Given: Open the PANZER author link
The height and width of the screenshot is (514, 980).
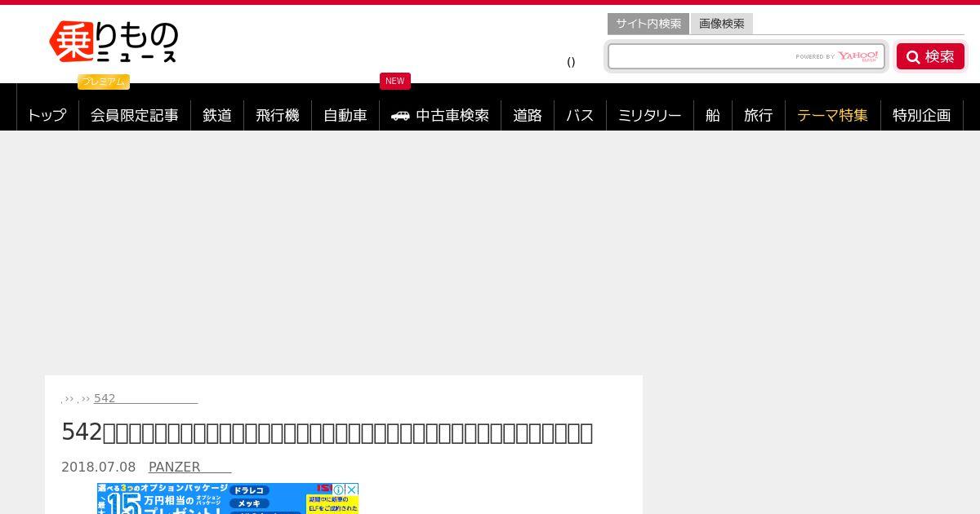Looking at the screenshot, I should [x=189, y=467].
